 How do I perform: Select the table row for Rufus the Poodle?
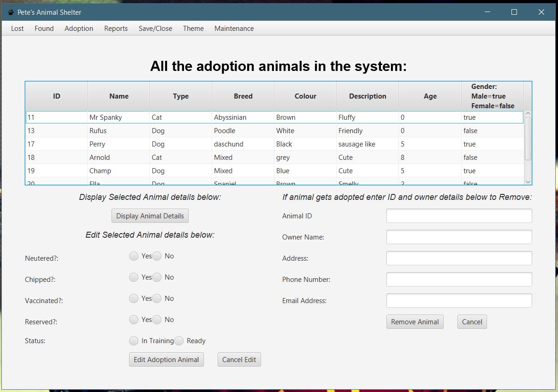[231, 130]
